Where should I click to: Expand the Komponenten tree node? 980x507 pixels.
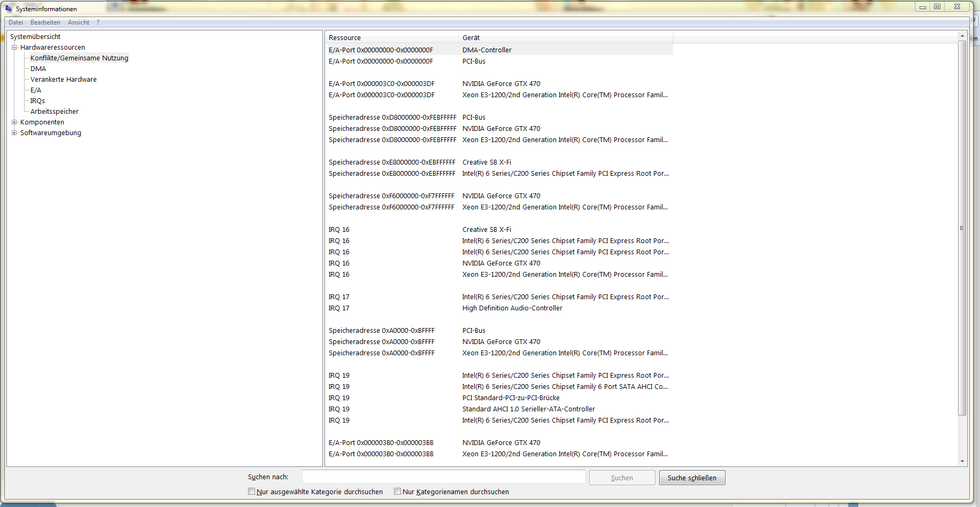(14, 122)
